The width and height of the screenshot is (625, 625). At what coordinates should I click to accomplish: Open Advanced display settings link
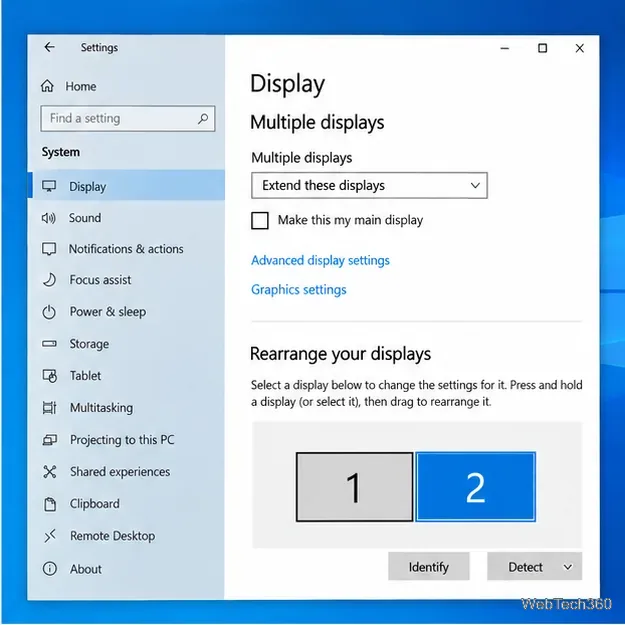click(320, 260)
